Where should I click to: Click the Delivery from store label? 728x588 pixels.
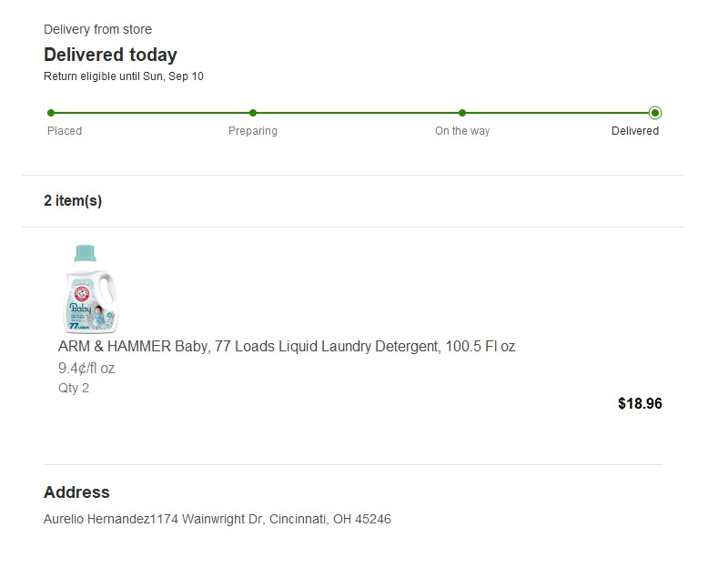[97, 29]
